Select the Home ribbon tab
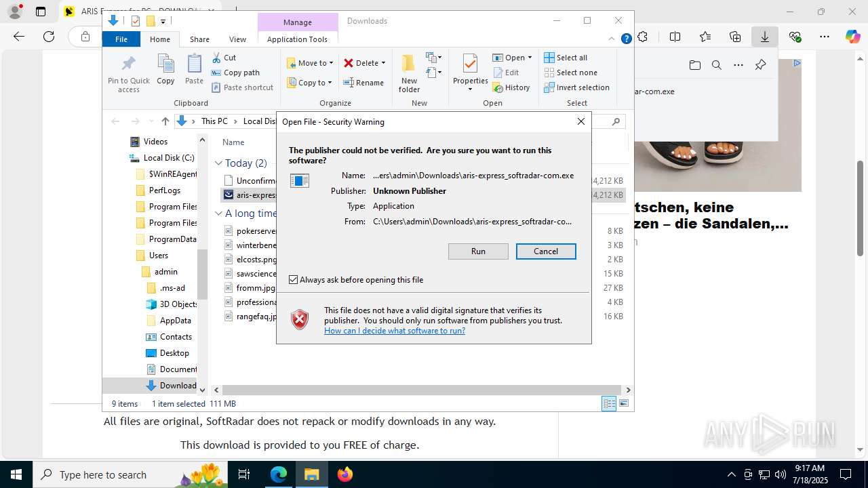This screenshot has width=868, height=488. point(160,39)
